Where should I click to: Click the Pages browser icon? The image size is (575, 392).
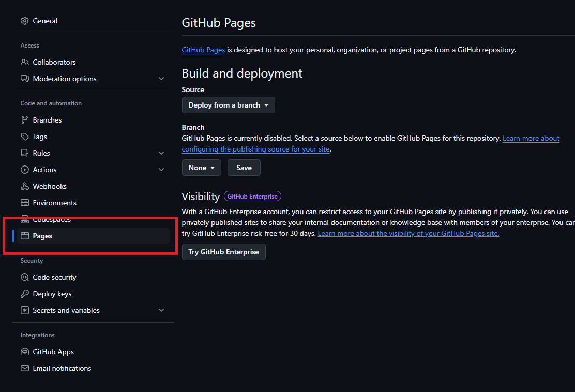pos(25,236)
